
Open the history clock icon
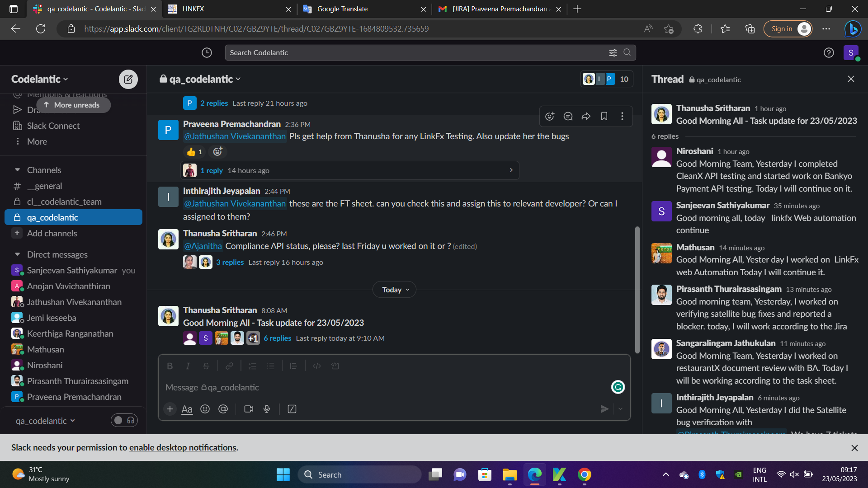(207, 53)
